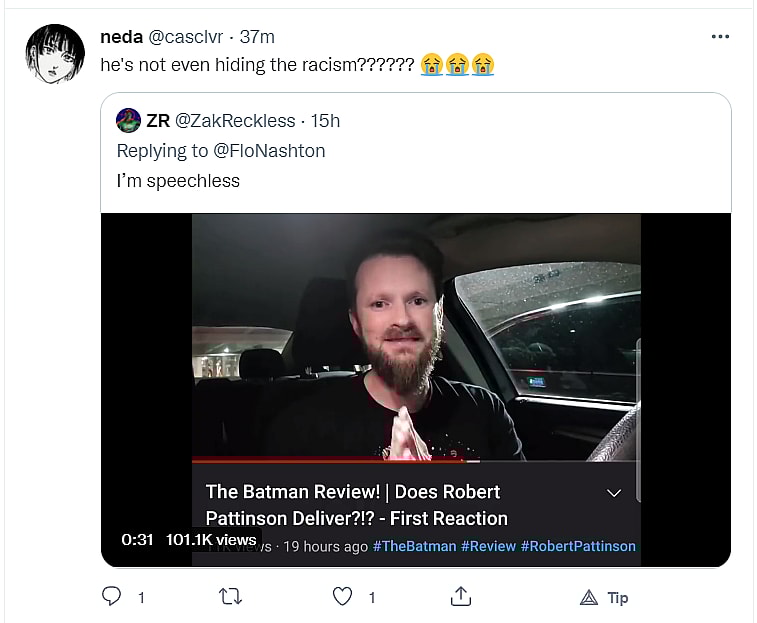Click the Tip icon button

point(605,597)
